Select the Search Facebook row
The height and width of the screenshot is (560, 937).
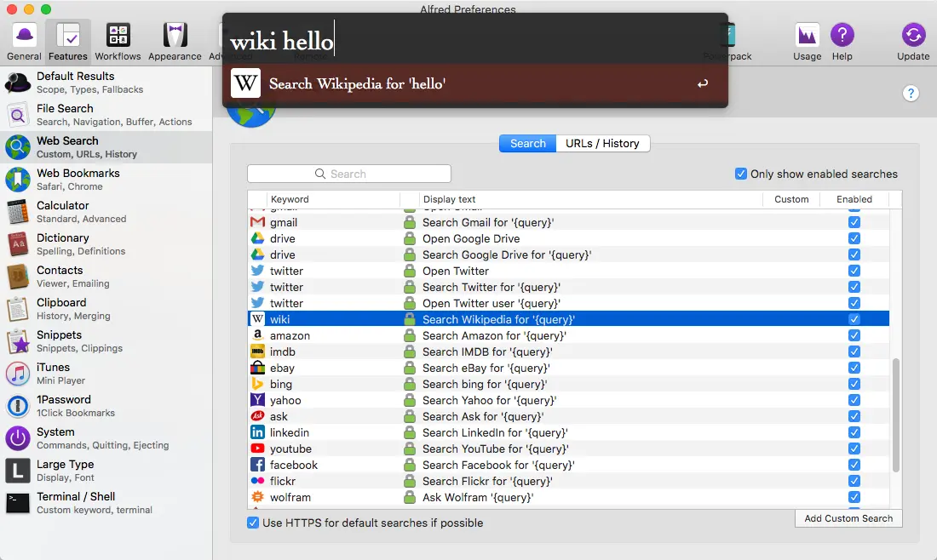[568, 465]
